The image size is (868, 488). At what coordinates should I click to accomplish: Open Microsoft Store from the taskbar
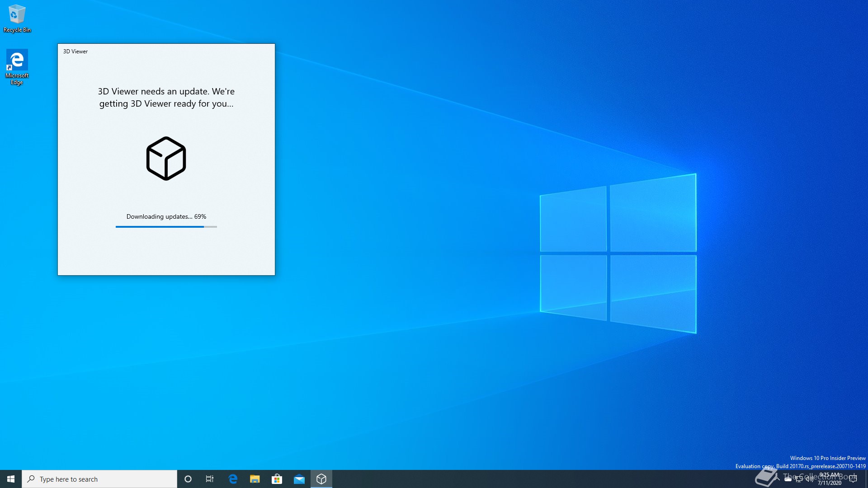click(277, 479)
